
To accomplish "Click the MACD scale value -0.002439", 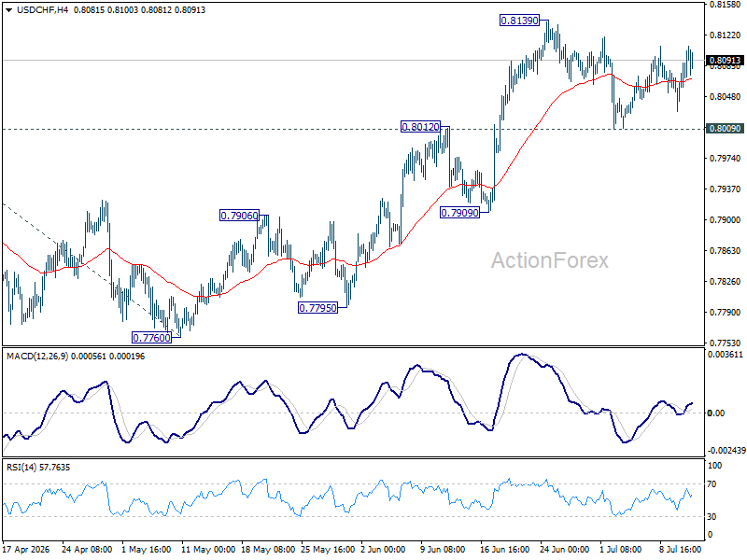I will [x=726, y=451].
